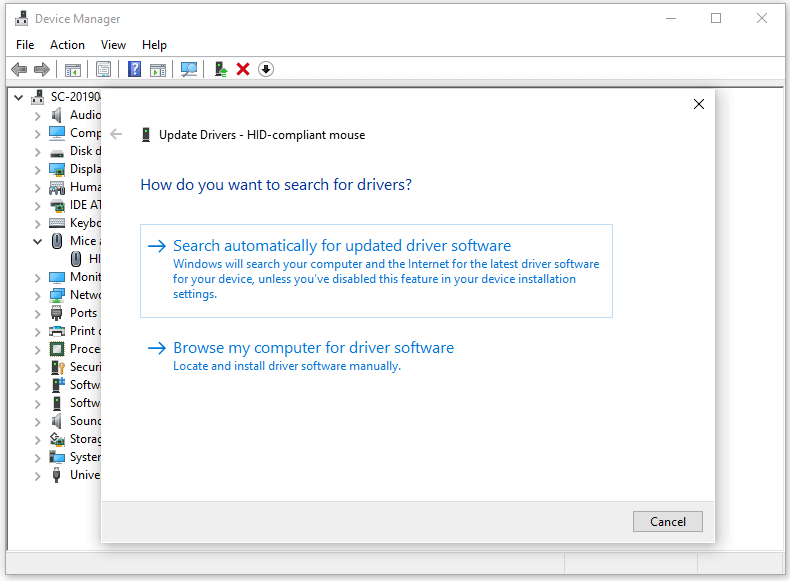The height and width of the screenshot is (581, 790).
Task: Click the Display adapters icon
Action: click(x=57, y=169)
